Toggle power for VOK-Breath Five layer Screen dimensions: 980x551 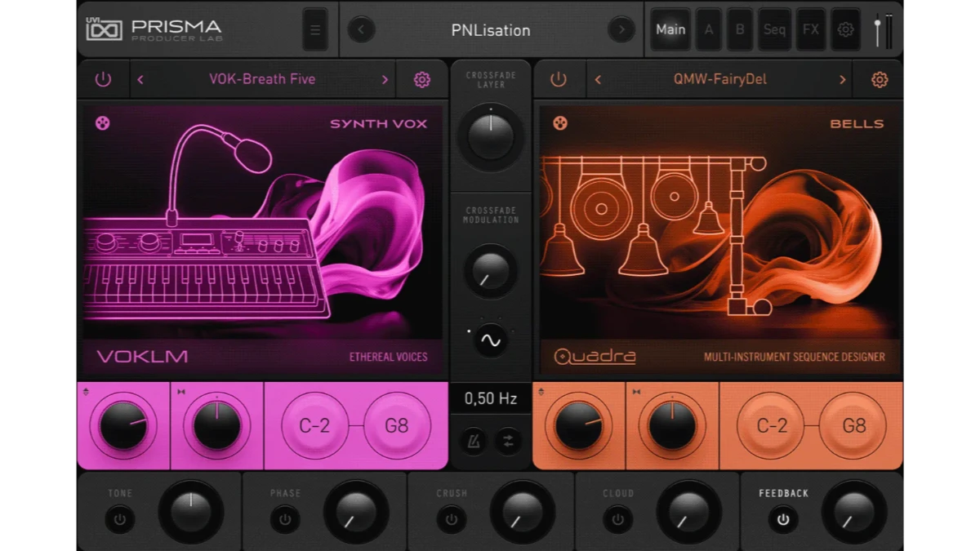(x=103, y=80)
